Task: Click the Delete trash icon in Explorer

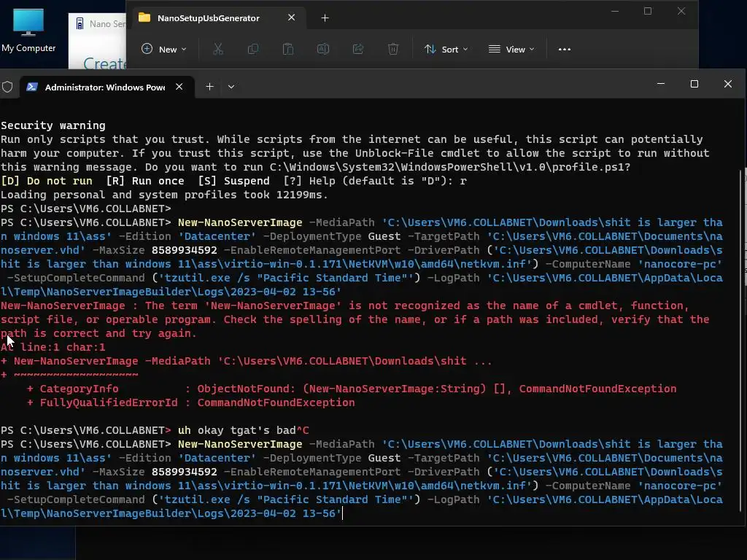Action: (x=393, y=49)
